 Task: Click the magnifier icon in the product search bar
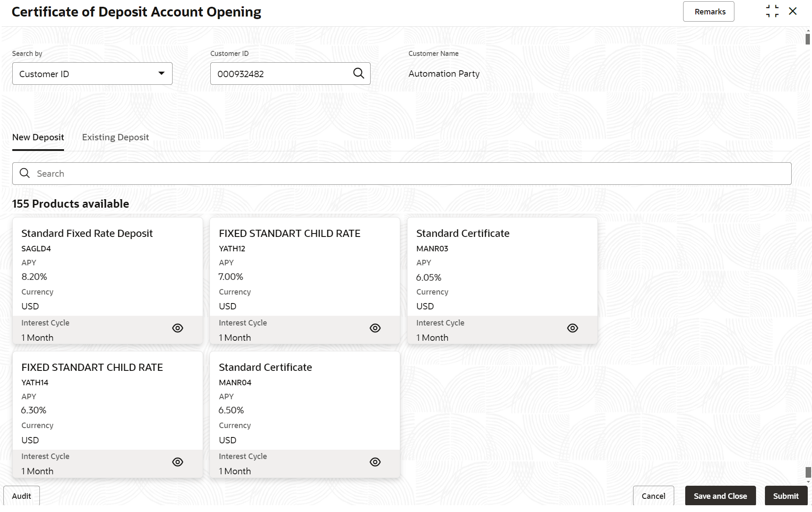(x=25, y=173)
